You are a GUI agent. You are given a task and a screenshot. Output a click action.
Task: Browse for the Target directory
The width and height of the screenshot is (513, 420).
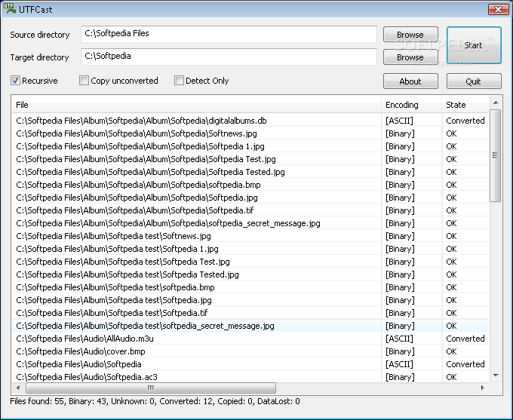coord(410,57)
